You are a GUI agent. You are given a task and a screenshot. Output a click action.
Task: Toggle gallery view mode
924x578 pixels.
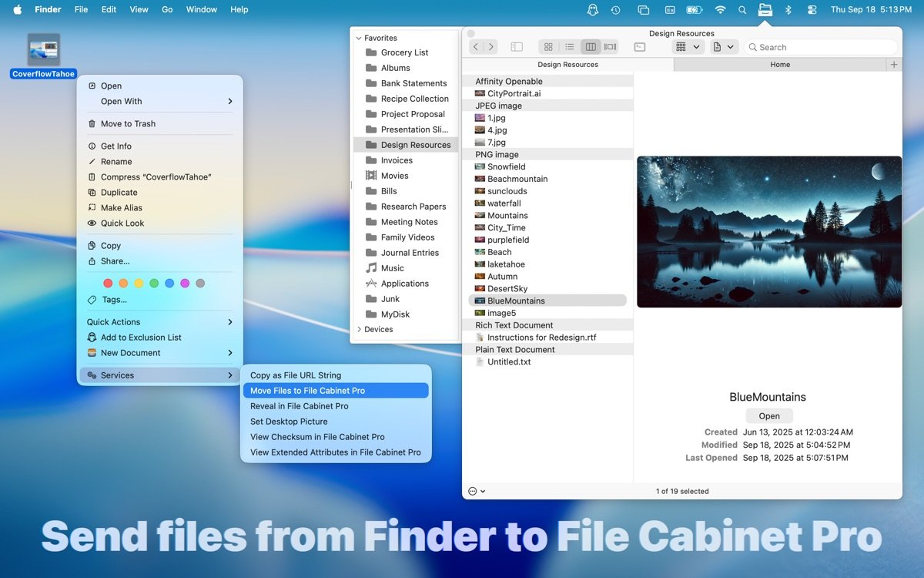(611, 47)
